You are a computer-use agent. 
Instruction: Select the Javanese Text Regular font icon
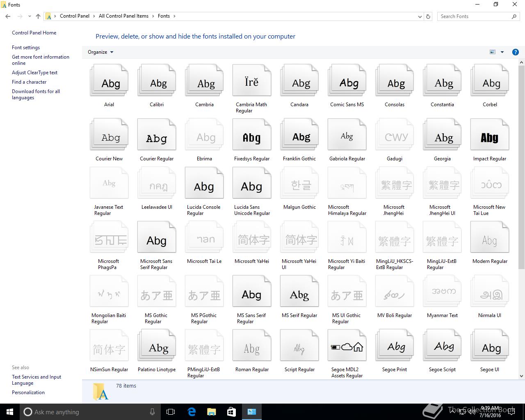pos(109,183)
